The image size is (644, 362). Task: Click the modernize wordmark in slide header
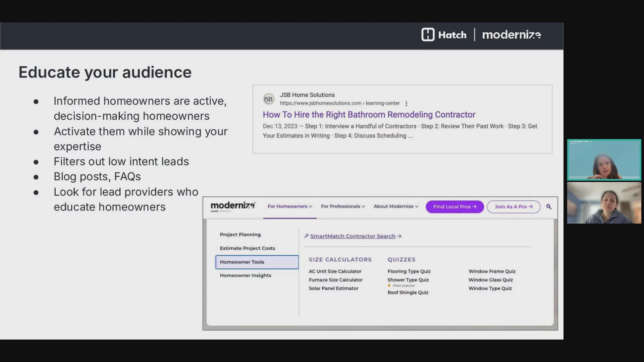click(x=511, y=35)
